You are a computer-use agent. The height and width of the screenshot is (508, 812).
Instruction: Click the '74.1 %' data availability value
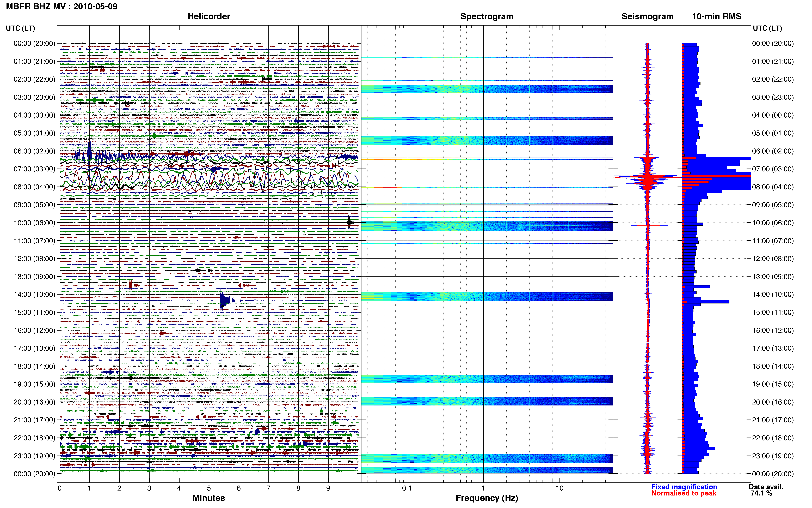pos(761,493)
